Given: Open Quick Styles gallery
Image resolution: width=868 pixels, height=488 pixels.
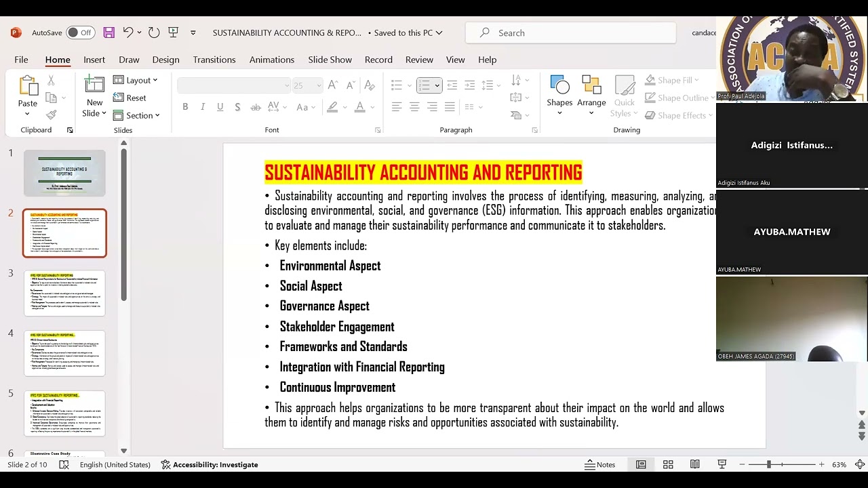Looking at the screenshot, I should click(625, 96).
